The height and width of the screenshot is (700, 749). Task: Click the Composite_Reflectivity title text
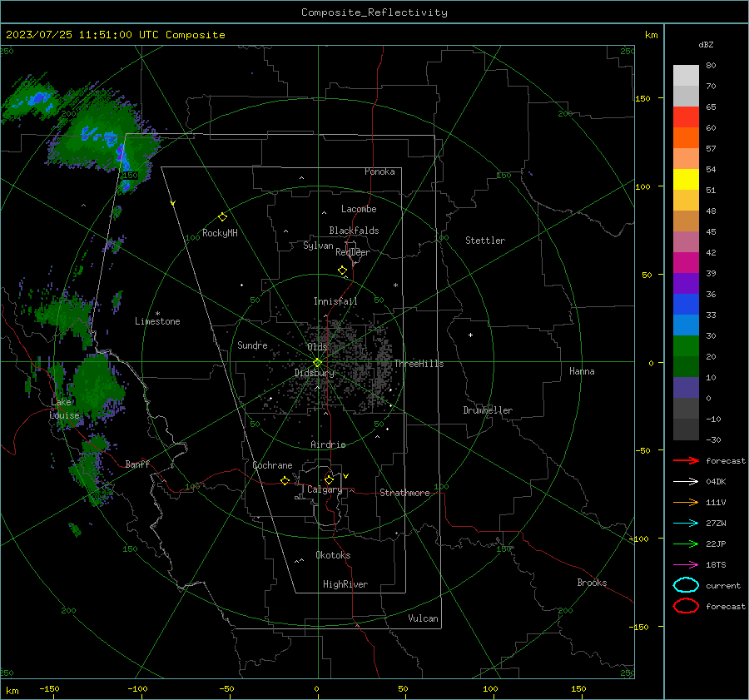(374, 12)
